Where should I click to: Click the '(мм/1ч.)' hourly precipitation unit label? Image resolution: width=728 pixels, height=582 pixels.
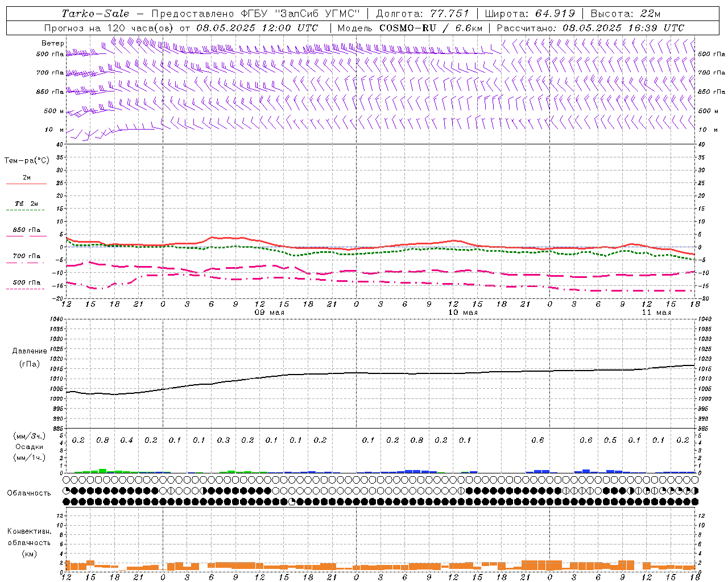coord(29,458)
